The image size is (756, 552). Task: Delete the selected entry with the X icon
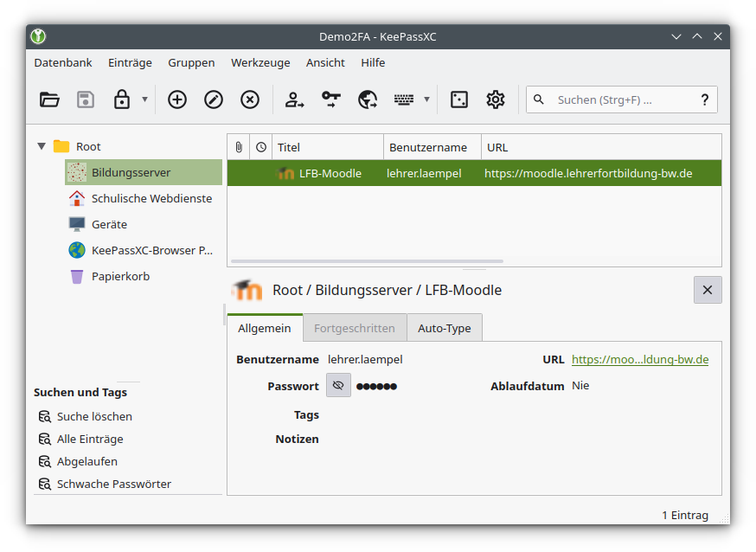pyautogui.click(x=249, y=99)
